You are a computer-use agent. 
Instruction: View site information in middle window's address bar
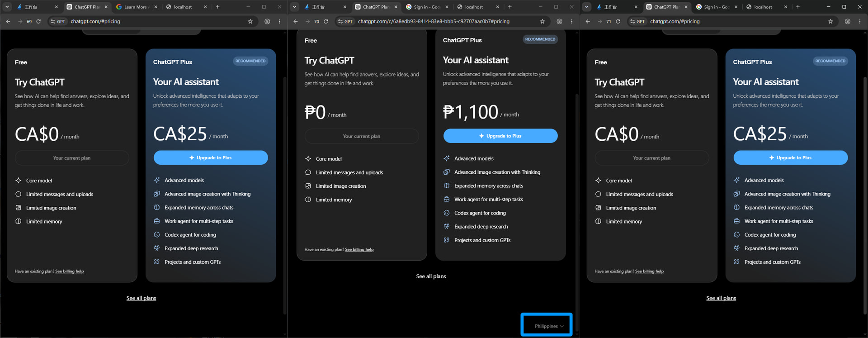tap(345, 21)
